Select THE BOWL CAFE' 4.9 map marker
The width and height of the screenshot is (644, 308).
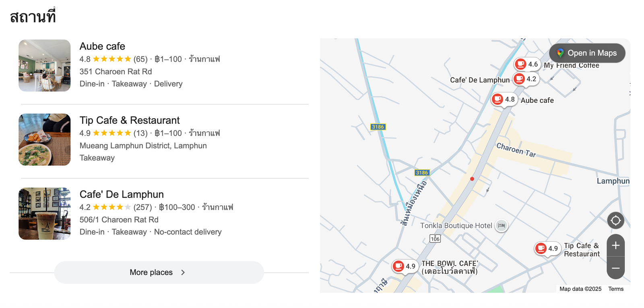(x=405, y=266)
